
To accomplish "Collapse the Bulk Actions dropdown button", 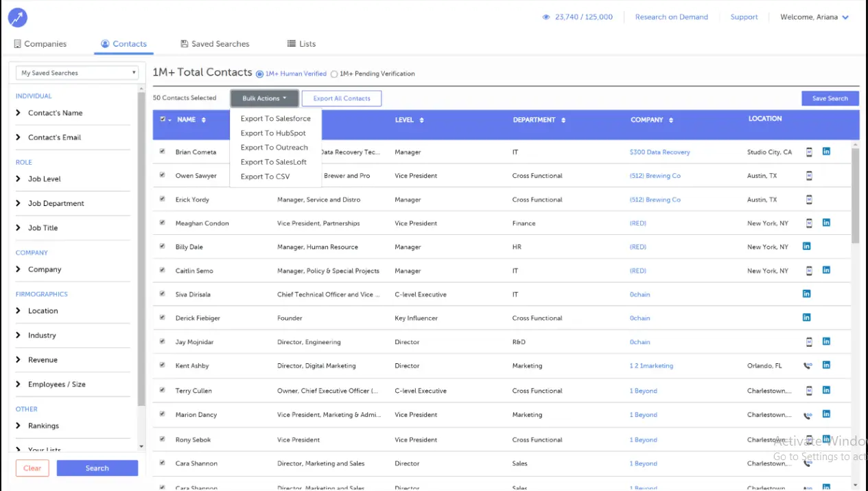I will (264, 98).
